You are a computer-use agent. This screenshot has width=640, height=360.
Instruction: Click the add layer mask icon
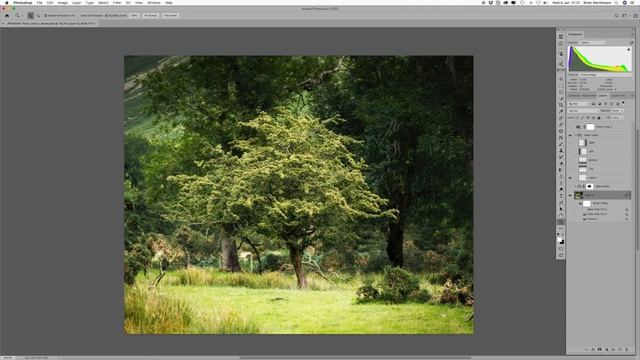coord(600,349)
